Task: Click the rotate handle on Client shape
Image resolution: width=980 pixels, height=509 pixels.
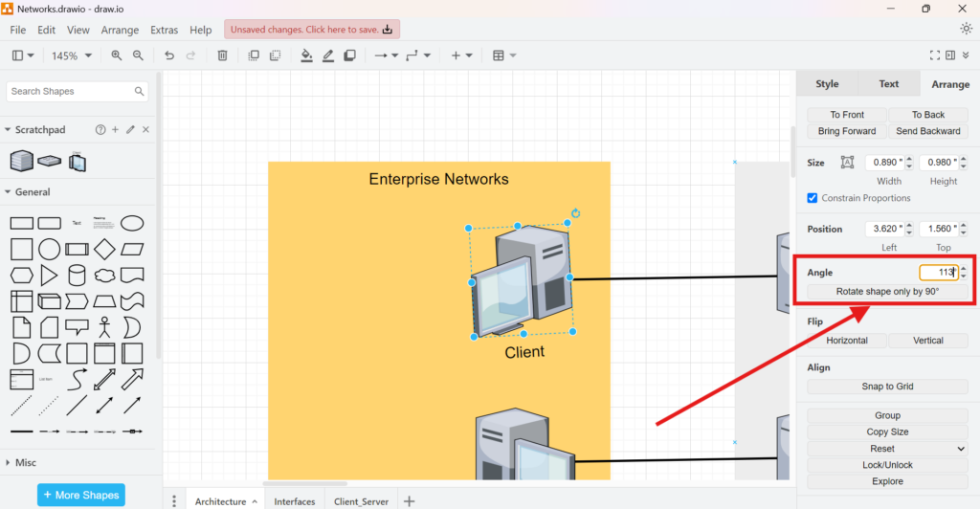Action: click(575, 213)
